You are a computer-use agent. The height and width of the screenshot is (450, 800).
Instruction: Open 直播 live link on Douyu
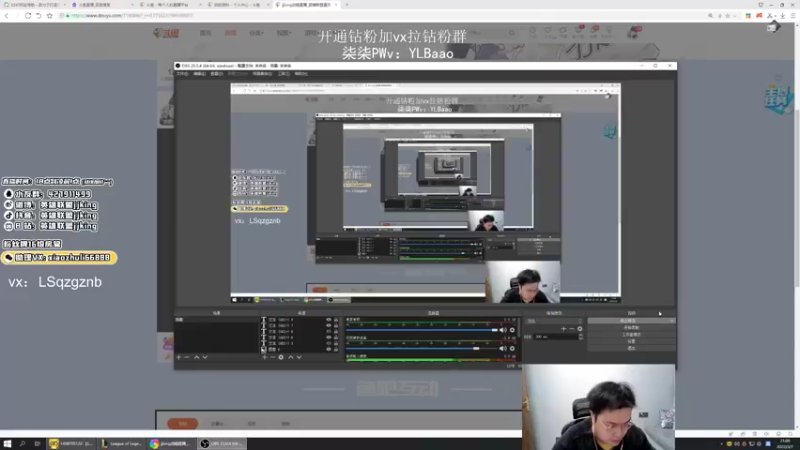[231, 33]
